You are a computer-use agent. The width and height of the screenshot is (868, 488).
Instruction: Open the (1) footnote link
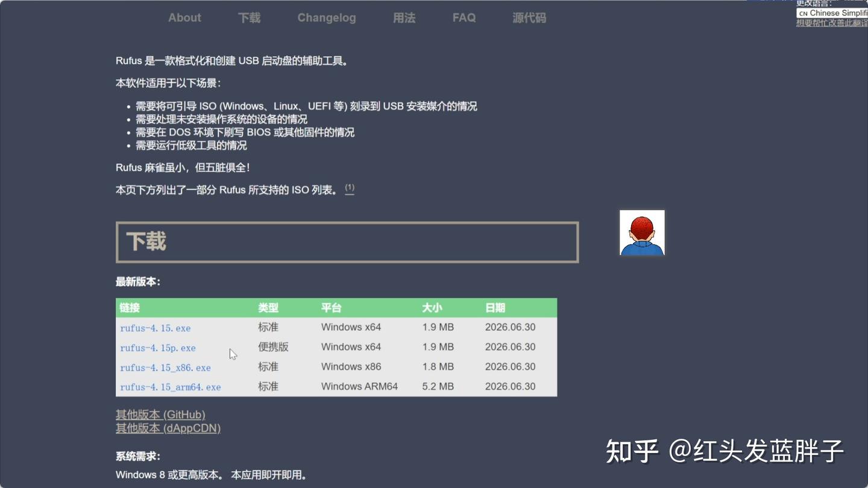[350, 189]
